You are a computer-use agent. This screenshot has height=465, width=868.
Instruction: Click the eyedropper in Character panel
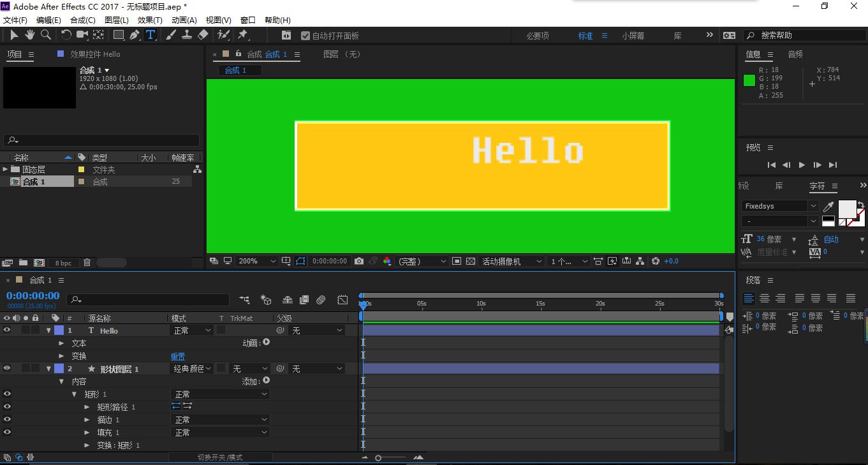point(828,206)
